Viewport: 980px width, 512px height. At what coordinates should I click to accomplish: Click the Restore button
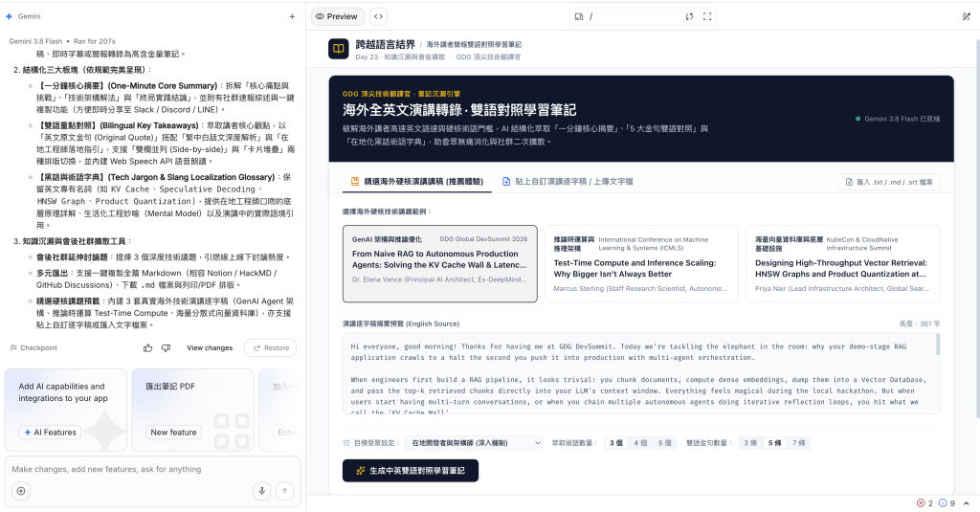tap(271, 348)
